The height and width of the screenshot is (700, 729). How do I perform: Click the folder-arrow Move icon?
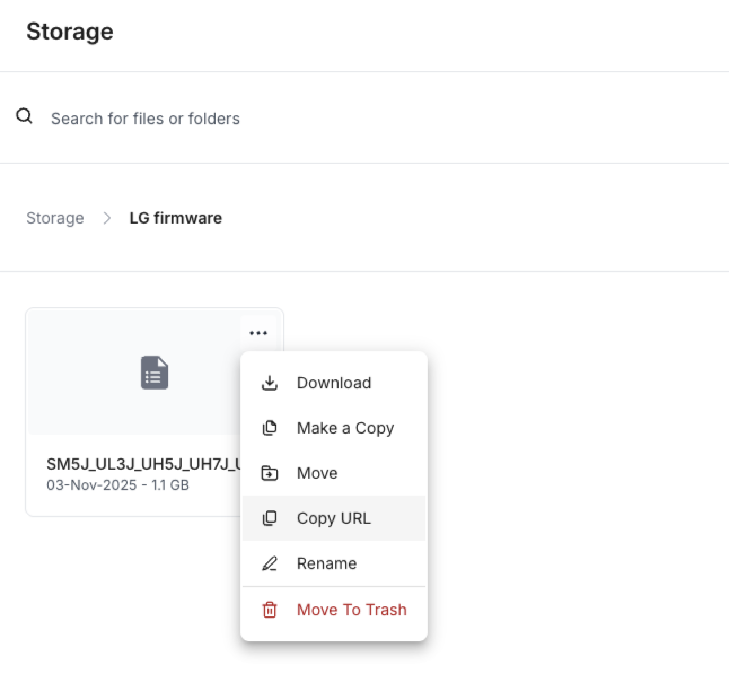(270, 473)
